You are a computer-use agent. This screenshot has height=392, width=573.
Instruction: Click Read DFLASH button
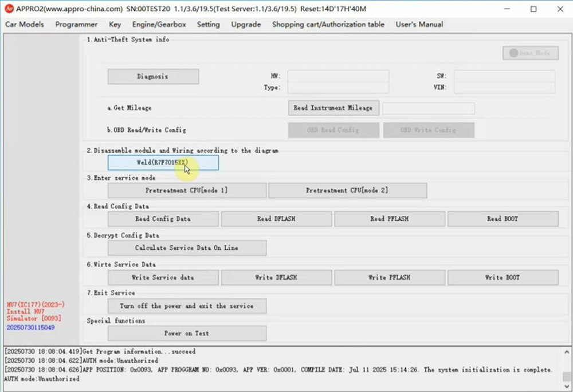pyautogui.click(x=276, y=219)
